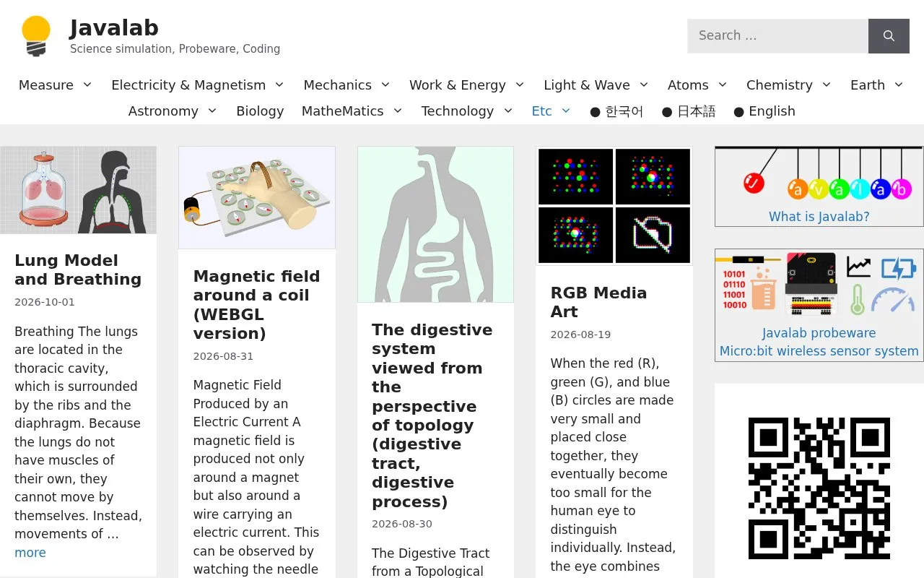Open the digestive system silhouette image

click(x=435, y=225)
